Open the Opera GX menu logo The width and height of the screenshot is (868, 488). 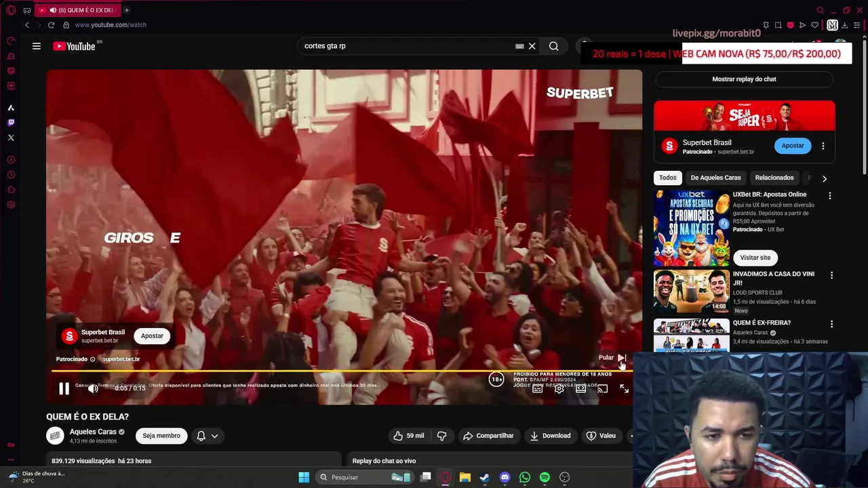11,10
